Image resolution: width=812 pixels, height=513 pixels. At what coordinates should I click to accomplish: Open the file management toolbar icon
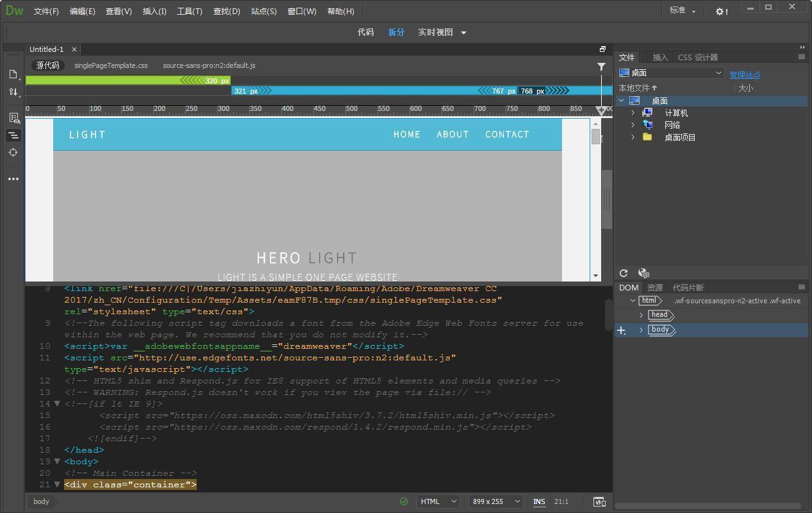pos(13,74)
